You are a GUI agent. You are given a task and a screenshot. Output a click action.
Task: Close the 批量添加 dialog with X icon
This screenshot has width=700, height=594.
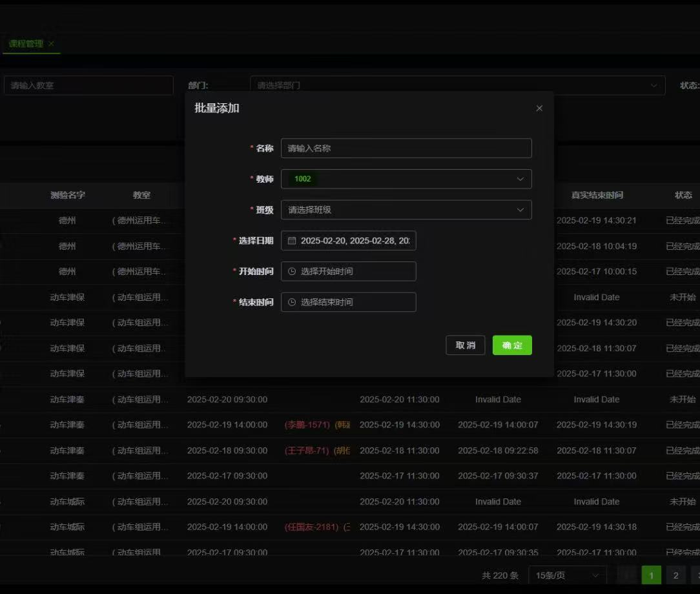[539, 108]
